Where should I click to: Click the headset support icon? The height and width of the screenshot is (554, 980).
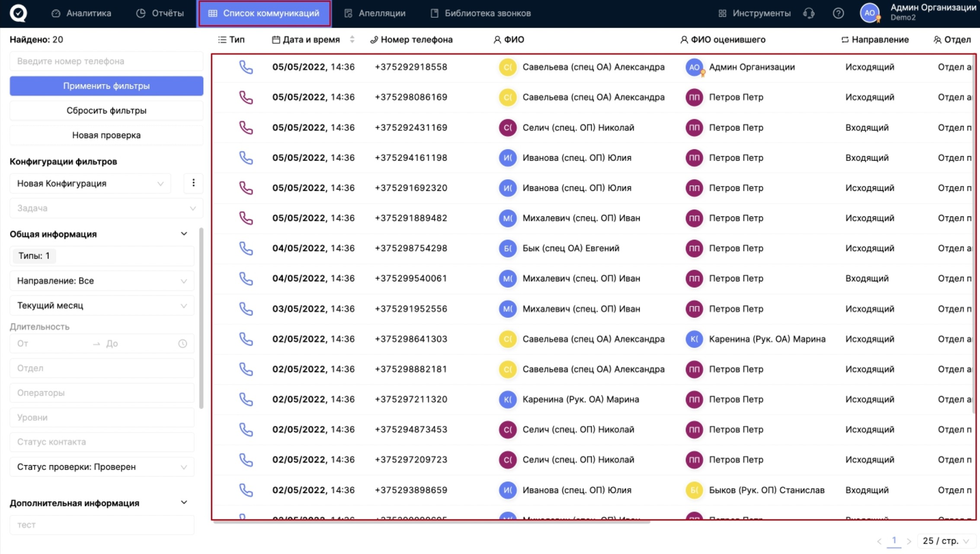pyautogui.click(x=809, y=13)
